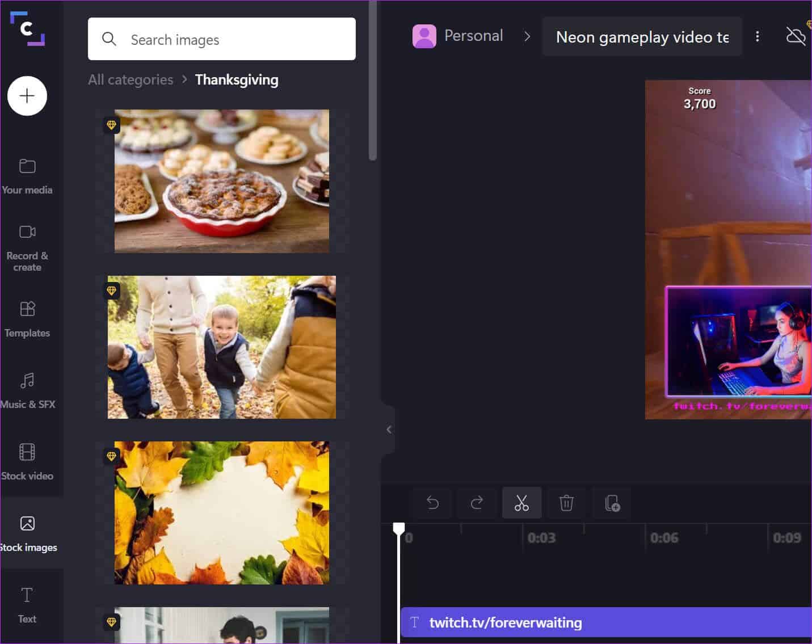The width and height of the screenshot is (812, 644).
Task: Open the Your media panel
Action: [x=27, y=176]
